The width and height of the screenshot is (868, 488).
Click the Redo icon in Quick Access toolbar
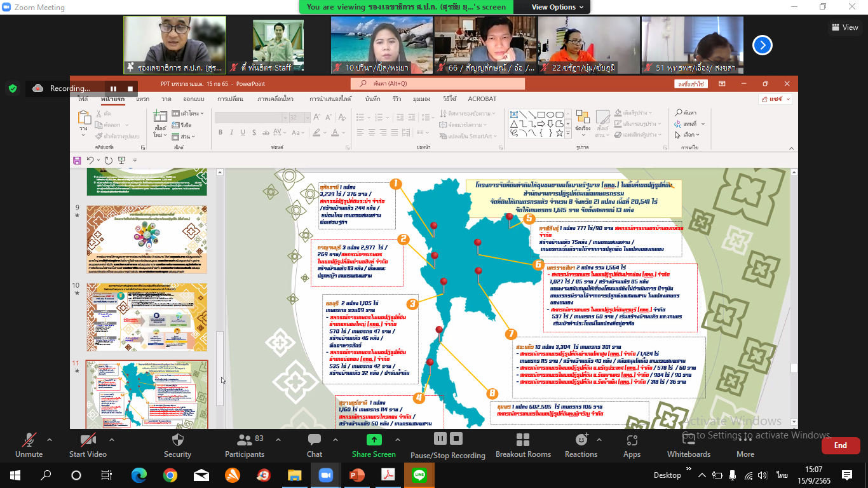click(x=109, y=161)
